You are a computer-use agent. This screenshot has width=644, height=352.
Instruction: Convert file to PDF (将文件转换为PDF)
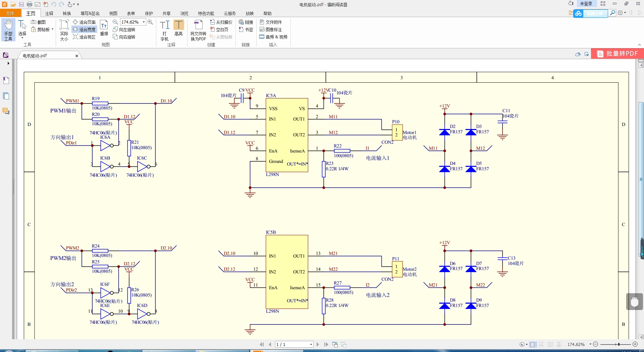(198, 30)
